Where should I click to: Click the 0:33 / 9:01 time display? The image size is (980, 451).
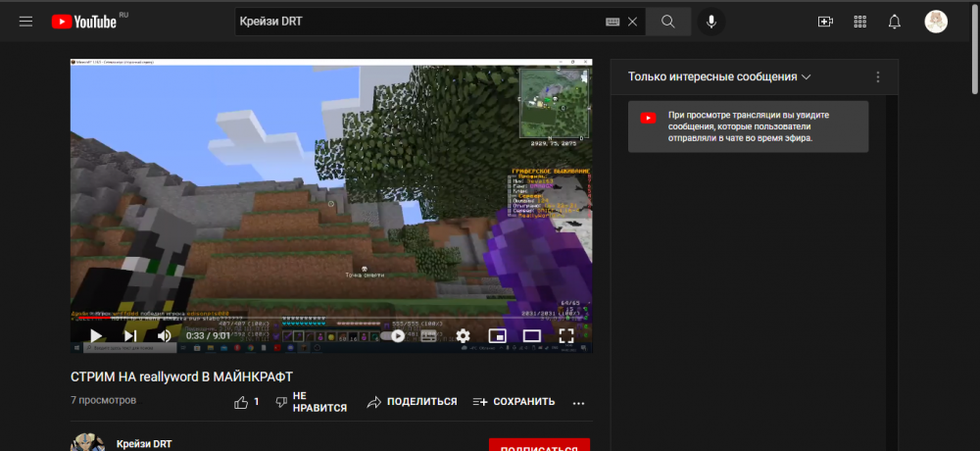pos(208,336)
